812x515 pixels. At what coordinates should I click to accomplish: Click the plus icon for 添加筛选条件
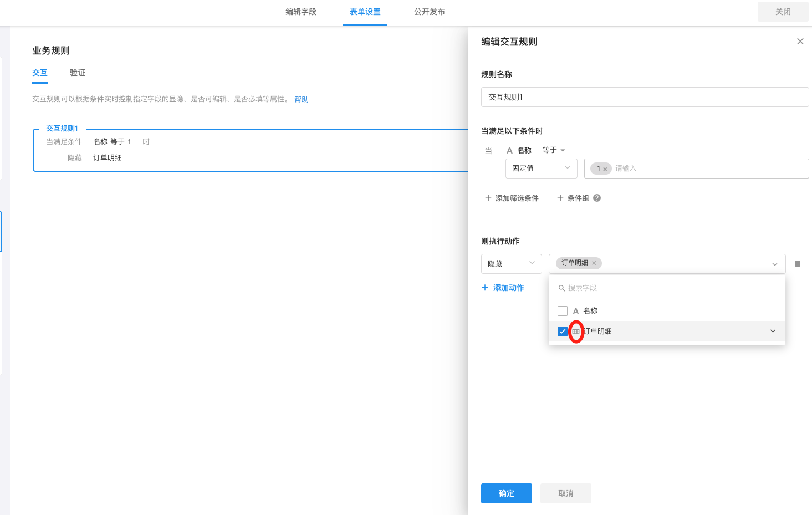tap(488, 198)
